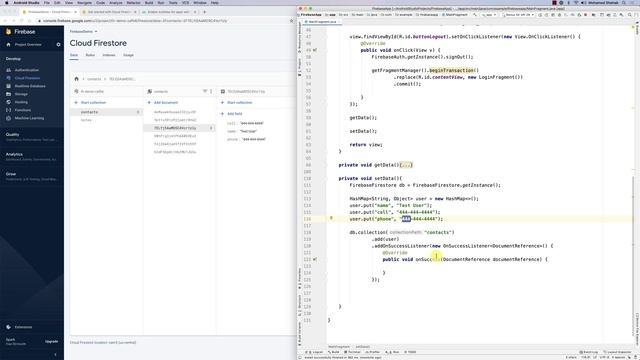Open the Profiler tool window
640x360 pixels.
(x=373, y=352)
